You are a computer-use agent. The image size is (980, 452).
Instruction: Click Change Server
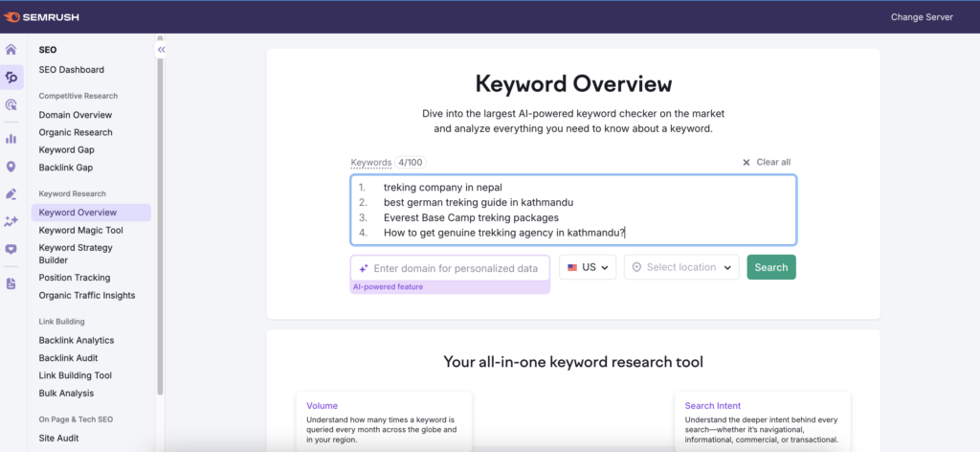[922, 17]
